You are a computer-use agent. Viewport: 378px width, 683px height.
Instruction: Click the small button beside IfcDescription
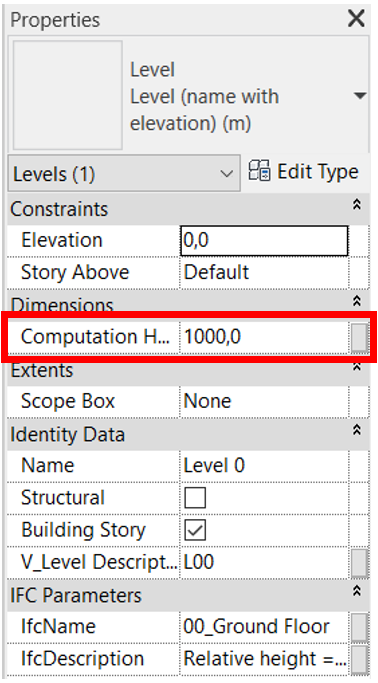(360, 659)
